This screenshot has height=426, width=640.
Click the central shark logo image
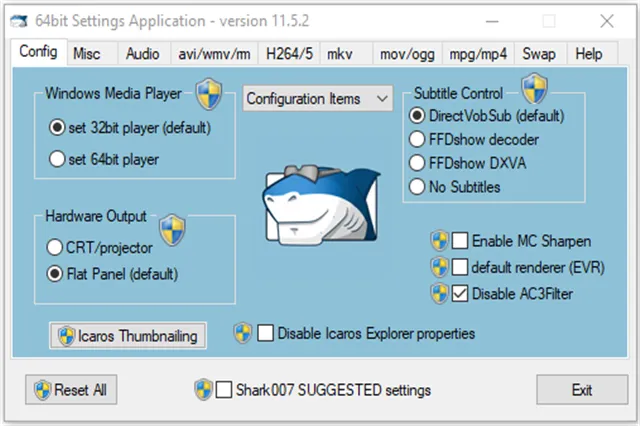pos(322,204)
